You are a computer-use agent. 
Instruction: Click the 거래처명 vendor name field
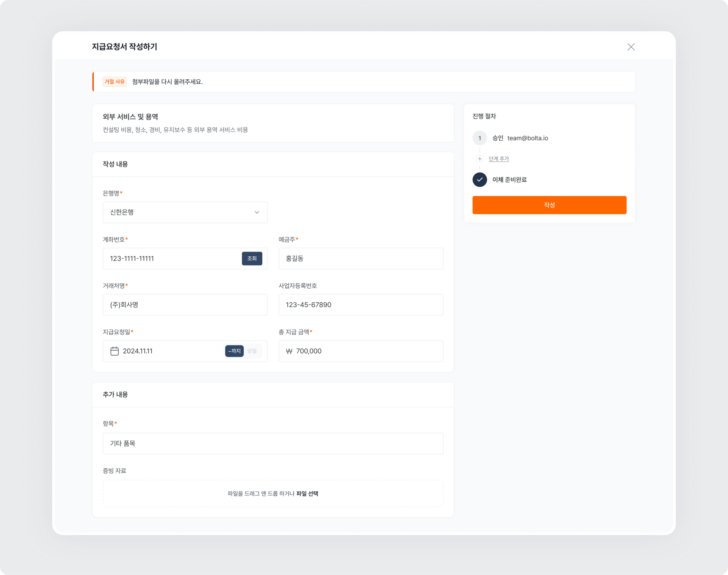click(185, 305)
